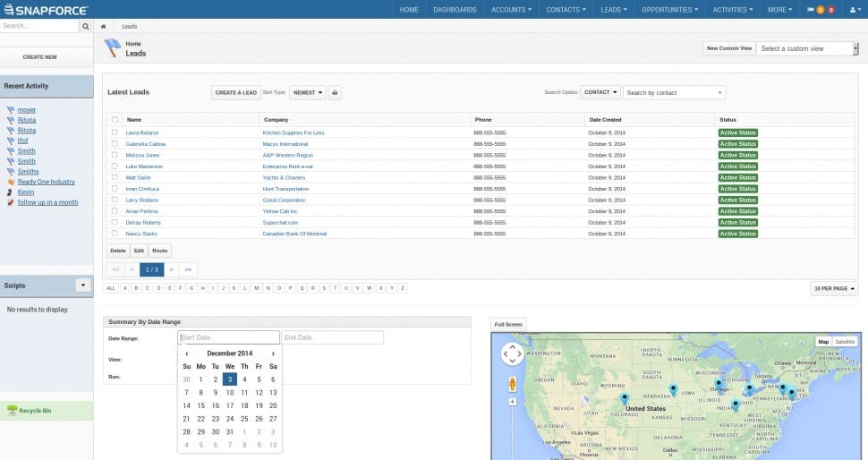This screenshot has height=460, width=868.
Task: Click the Leads flag icon by the title
Action: [x=113, y=48]
